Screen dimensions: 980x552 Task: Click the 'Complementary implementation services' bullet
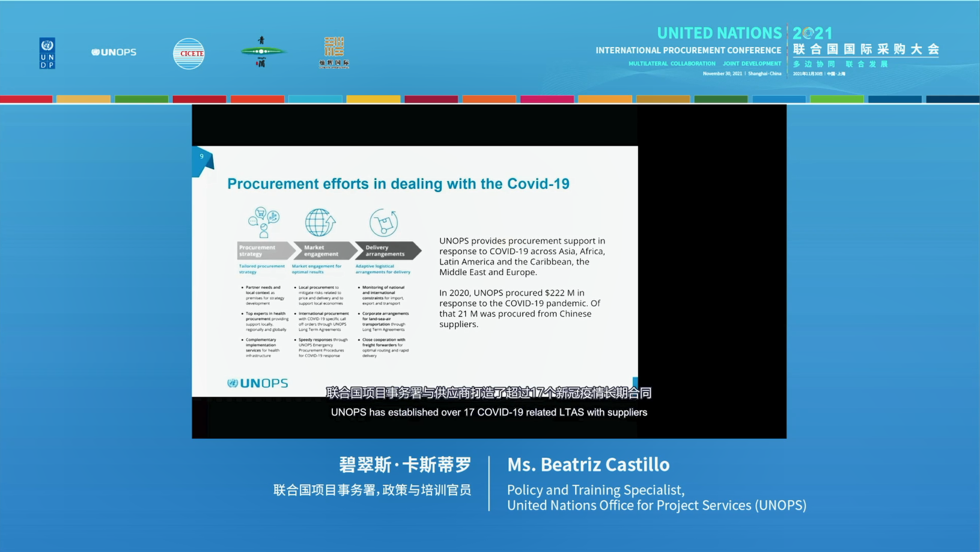tap(262, 348)
